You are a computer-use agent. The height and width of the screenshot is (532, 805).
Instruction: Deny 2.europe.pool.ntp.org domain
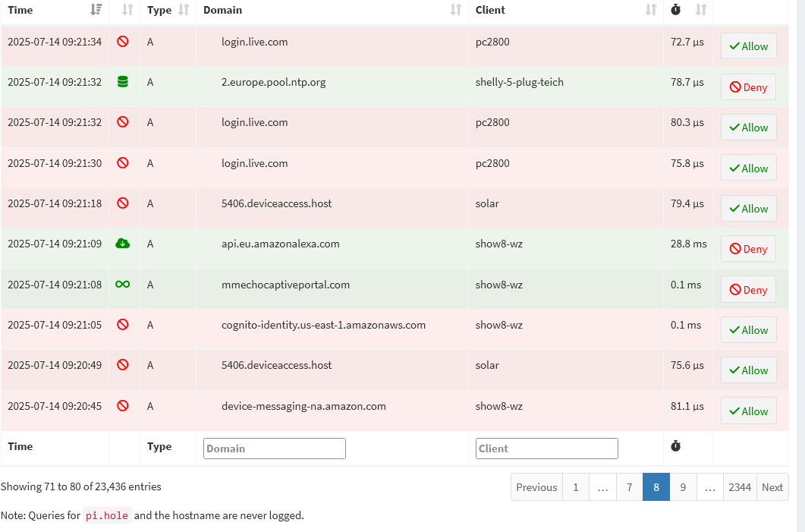pyautogui.click(x=749, y=87)
